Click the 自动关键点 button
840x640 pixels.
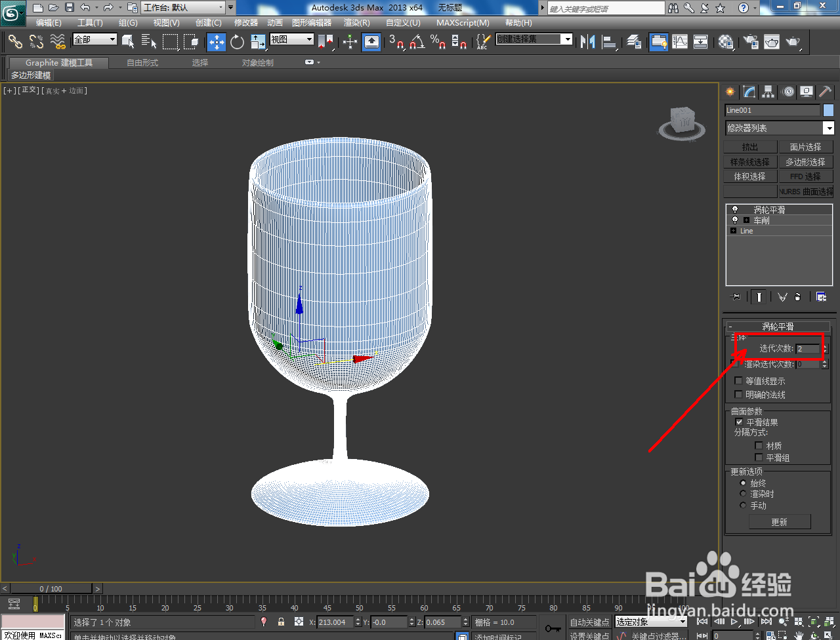point(589,622)
